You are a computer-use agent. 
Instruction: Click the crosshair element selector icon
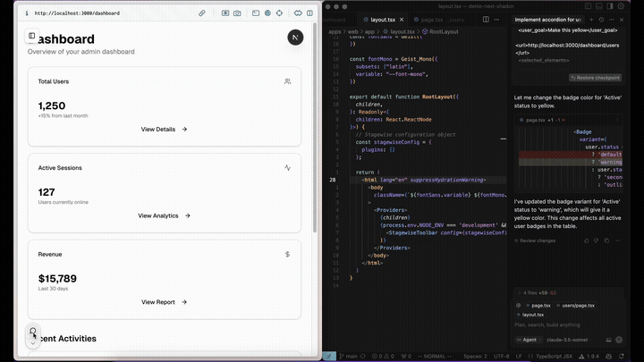click(x=281, y=13)
